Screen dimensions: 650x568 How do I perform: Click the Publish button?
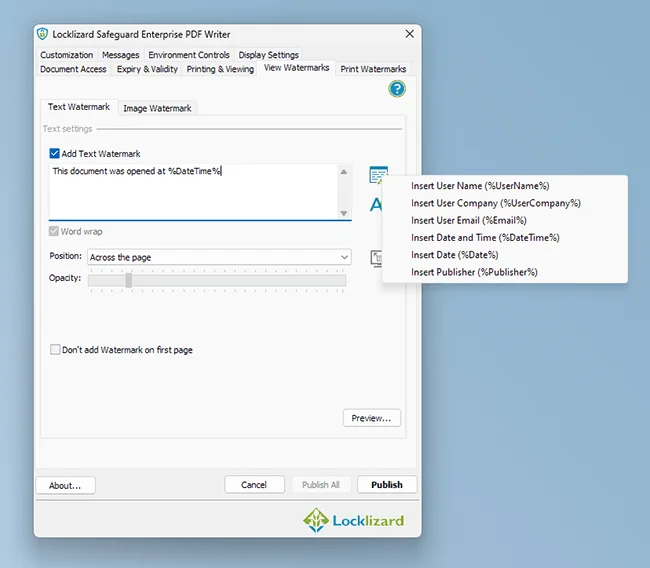(387, 485)
